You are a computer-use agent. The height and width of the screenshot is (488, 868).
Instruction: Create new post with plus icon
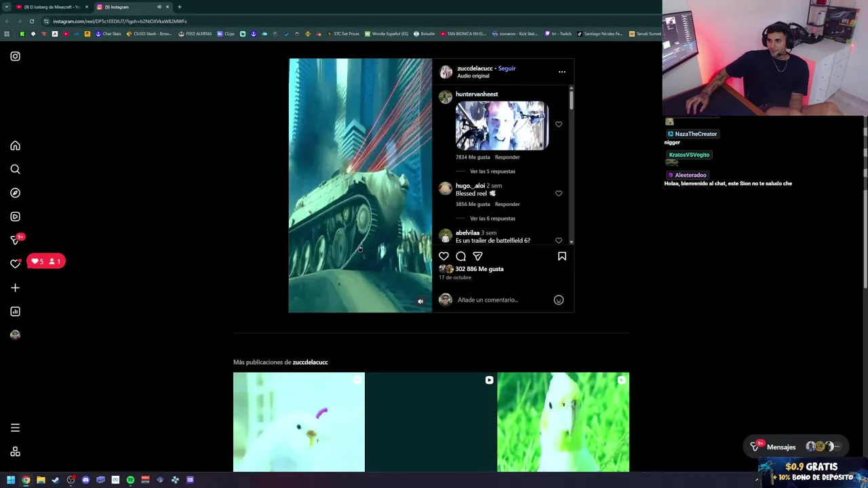15,287
